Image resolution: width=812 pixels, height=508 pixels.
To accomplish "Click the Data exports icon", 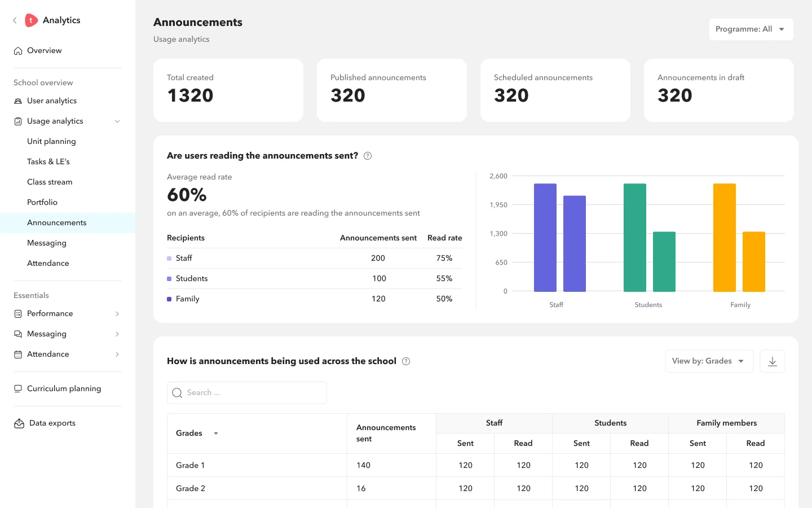I will (x=19, y=423).
